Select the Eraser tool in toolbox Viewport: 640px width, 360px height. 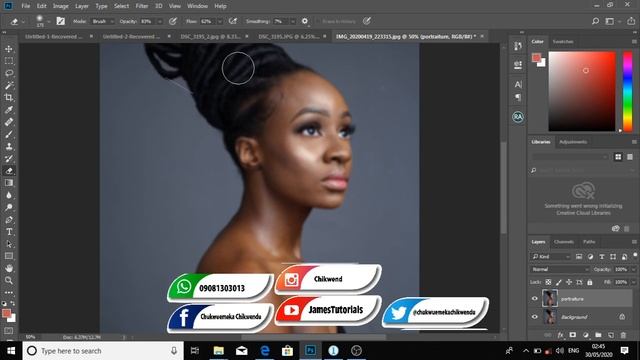pos(9,171)
